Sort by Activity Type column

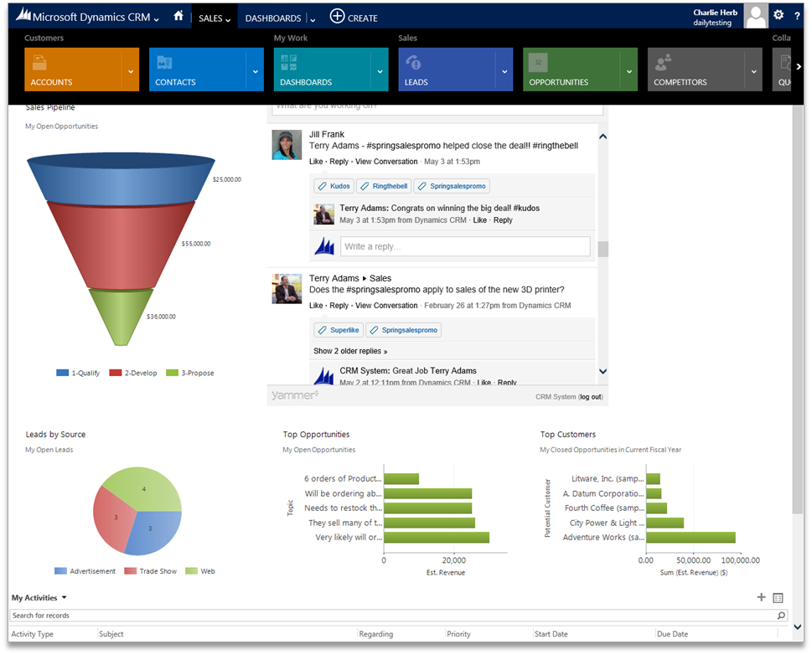32,634
